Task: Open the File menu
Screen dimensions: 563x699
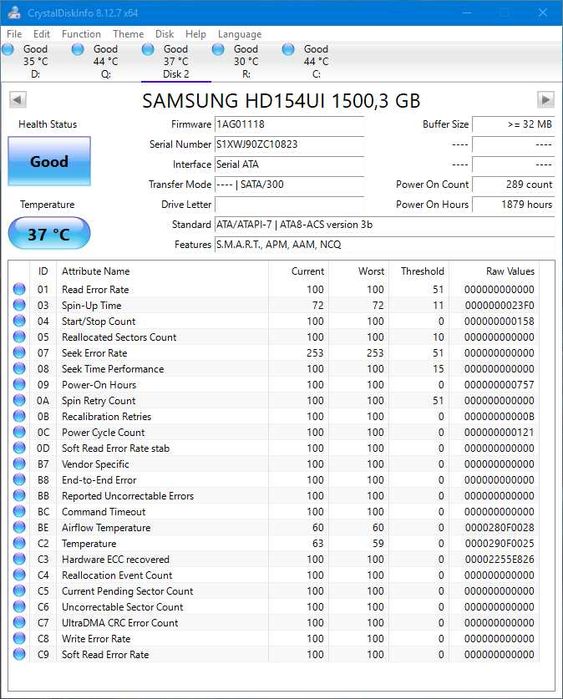Action: tap(14, 34)
